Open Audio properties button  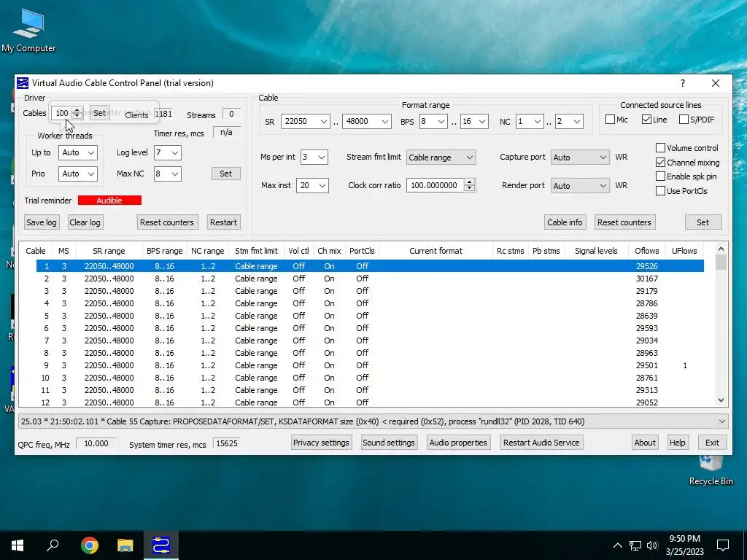coord(458,443)
